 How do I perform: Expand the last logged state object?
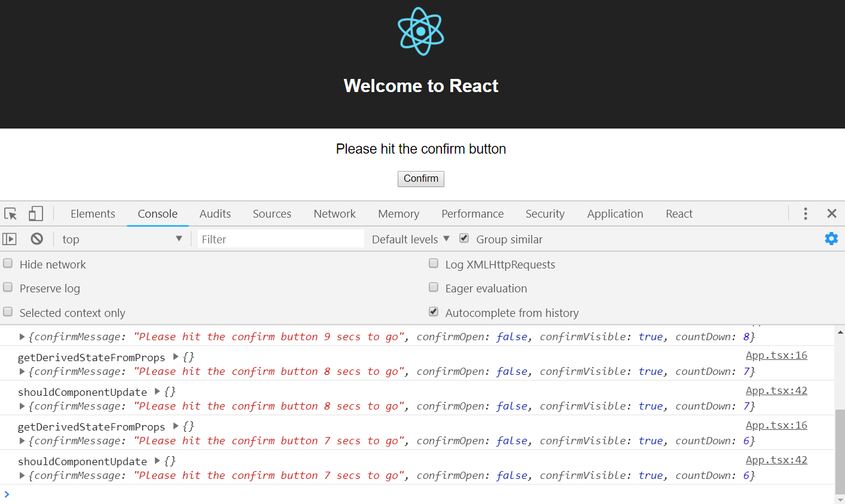(22, 476)
